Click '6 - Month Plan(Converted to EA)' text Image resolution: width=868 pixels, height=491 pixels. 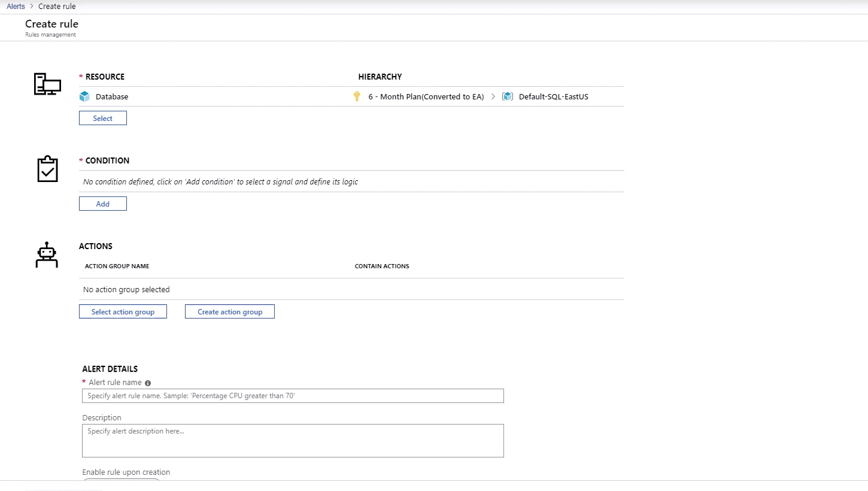pyautogui.click(x=426, y=96)
